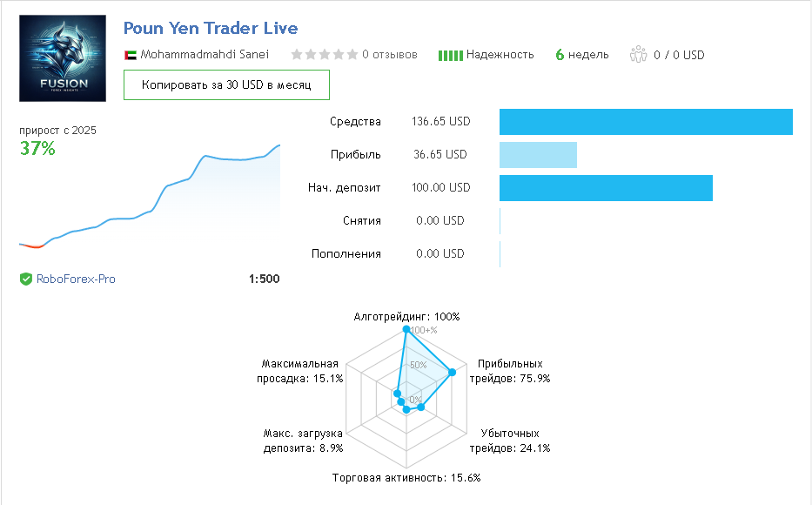The width and height of the screenshot is (812, 505).
Task: Click the 6 недель duration label
Action: click(582, 54)
